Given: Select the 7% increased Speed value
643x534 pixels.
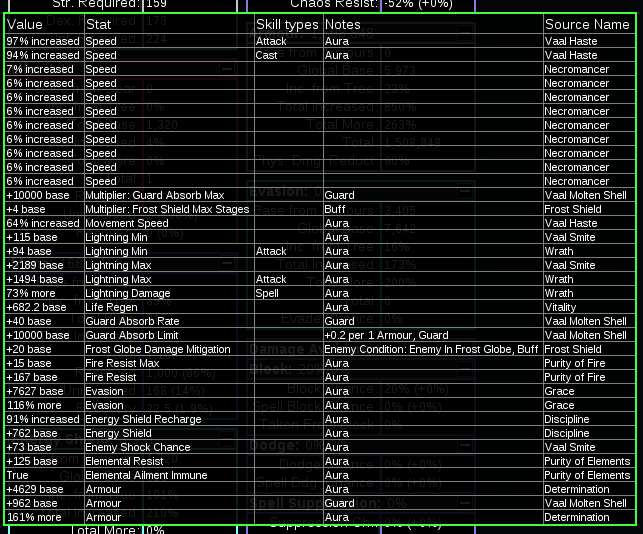Looking at the screenshot, I should tap(40, 69).
